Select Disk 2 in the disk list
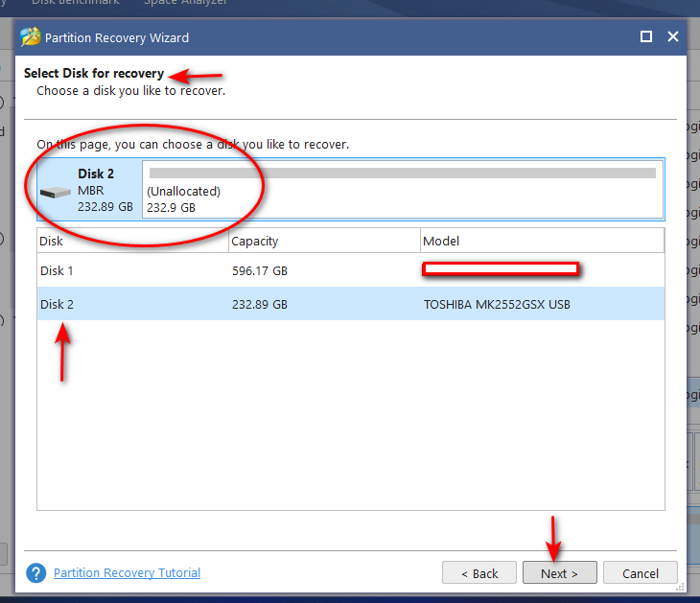Viewport: 700px width, 603px height. pyautogui.click(x=351, y=304)
